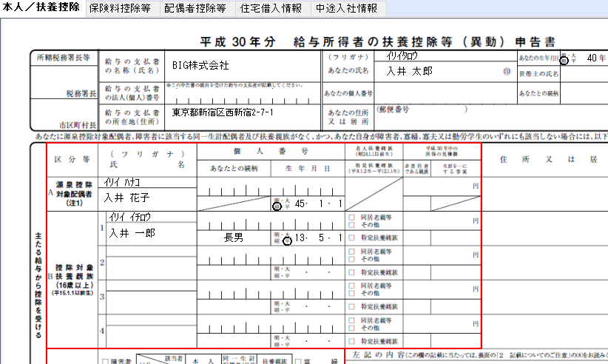Click the empty name field in dependent row 3

(151, 303)
